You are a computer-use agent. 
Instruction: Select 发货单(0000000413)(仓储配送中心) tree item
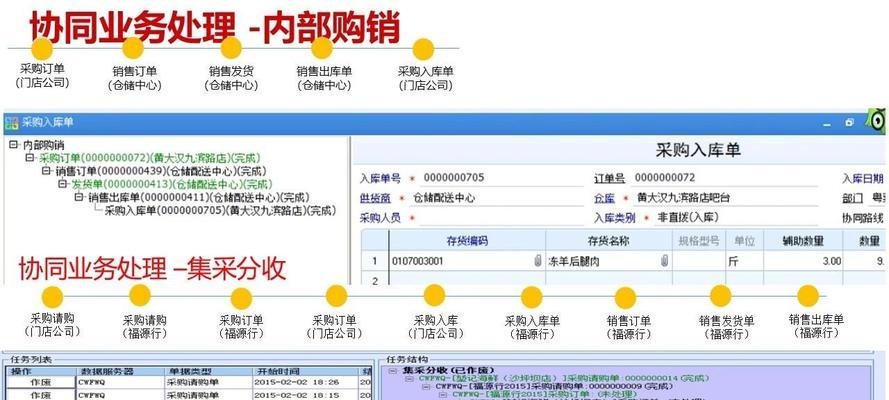point(172,184)
